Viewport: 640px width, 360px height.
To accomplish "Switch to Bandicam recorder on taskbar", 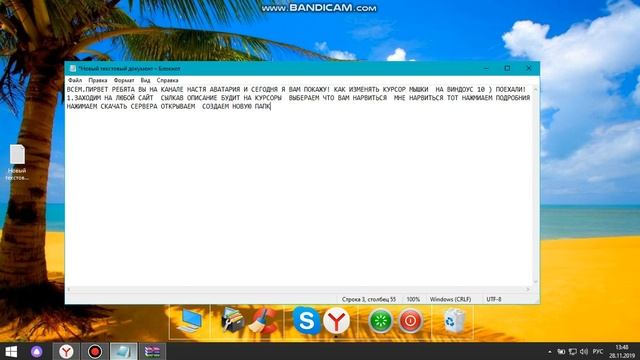I will [x=95, y=351].
